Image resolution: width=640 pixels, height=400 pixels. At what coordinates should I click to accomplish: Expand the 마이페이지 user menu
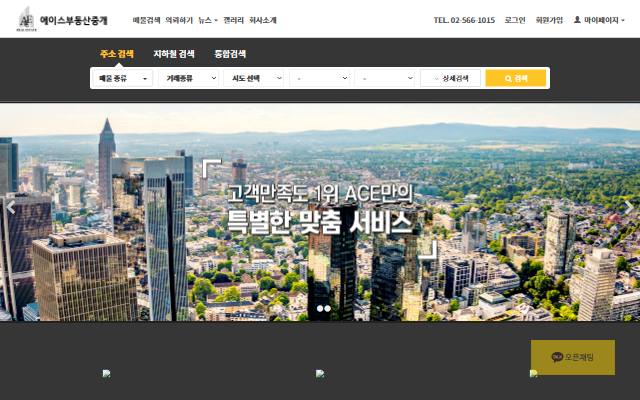[599, 20]
